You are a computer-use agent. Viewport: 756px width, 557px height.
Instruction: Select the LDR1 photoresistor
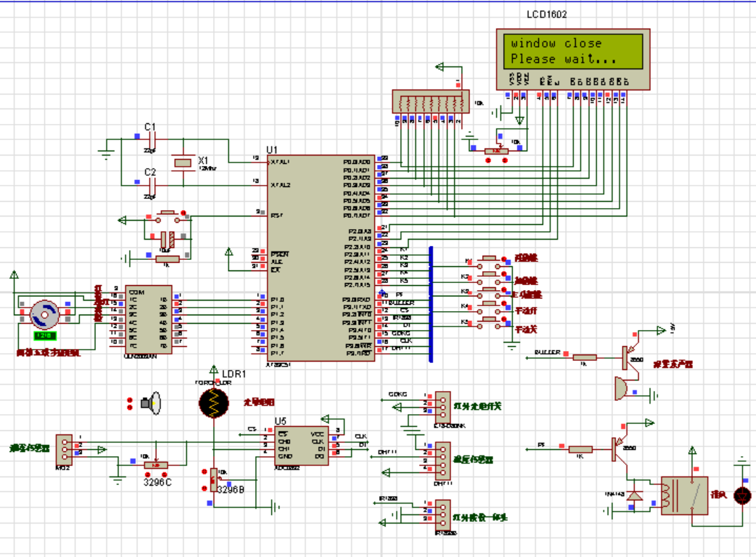(x=214, y=403)
